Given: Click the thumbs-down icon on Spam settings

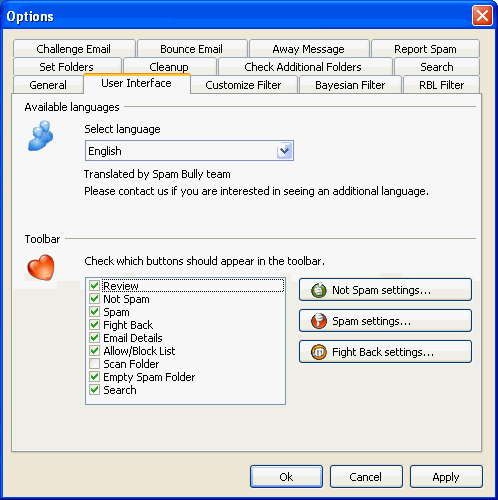Looking at the screenshot, I should pos(319,321).
